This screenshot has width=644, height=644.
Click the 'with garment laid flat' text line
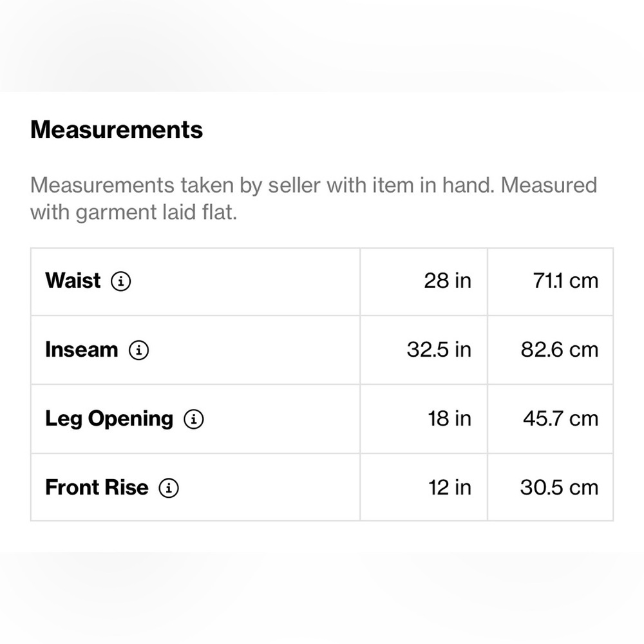[x=134, y=213]
